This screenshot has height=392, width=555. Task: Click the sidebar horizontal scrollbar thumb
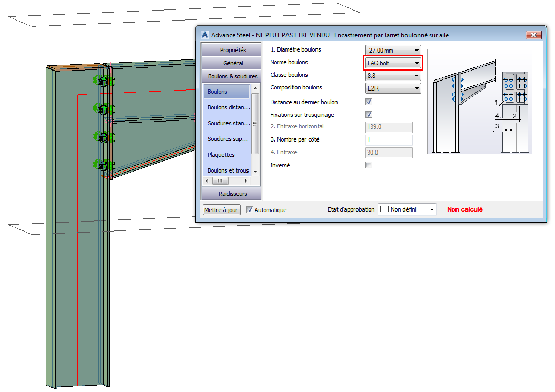pos(220,180)
